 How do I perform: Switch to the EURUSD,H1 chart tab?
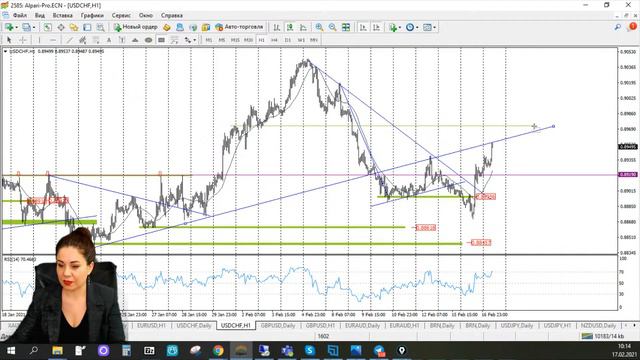point(151,326)
